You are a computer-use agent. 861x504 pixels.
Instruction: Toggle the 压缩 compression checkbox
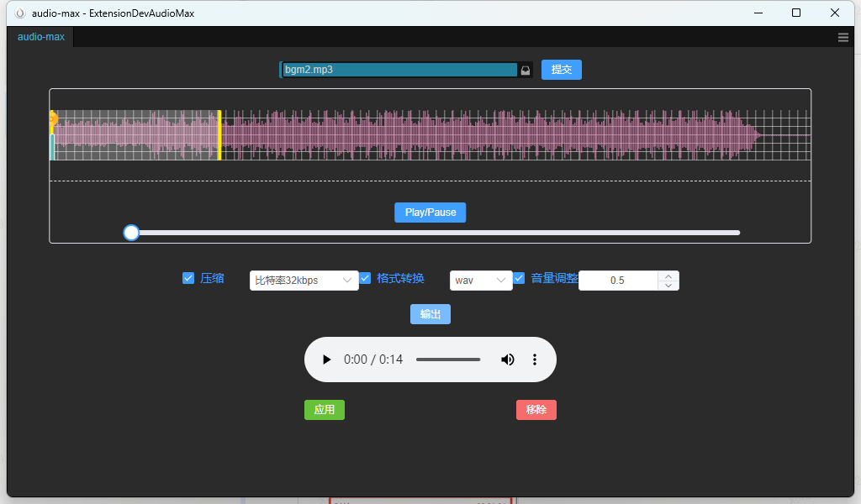[188, 278]
